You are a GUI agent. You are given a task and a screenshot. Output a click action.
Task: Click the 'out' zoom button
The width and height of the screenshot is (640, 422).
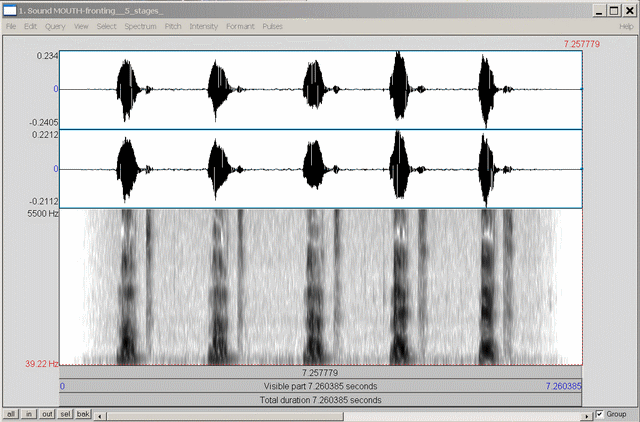click(x=47, y=414)
